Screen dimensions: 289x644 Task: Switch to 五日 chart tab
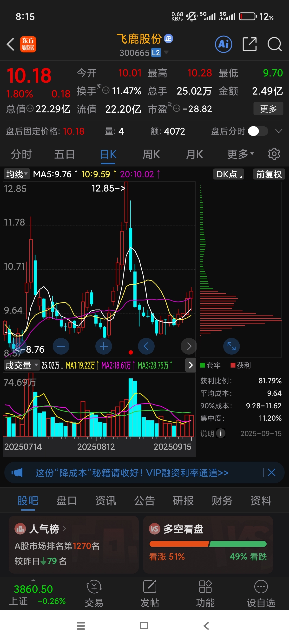coord(64,154)
